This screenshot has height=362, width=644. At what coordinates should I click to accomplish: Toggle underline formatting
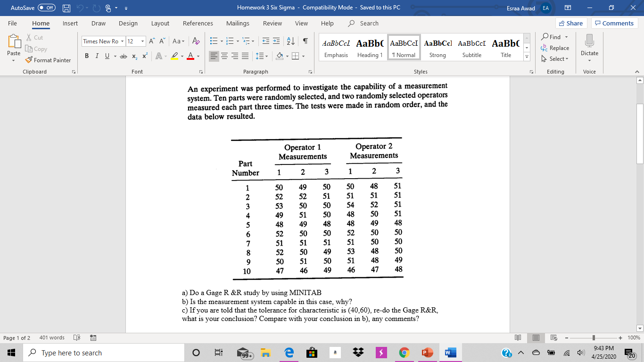coord(106,56)
